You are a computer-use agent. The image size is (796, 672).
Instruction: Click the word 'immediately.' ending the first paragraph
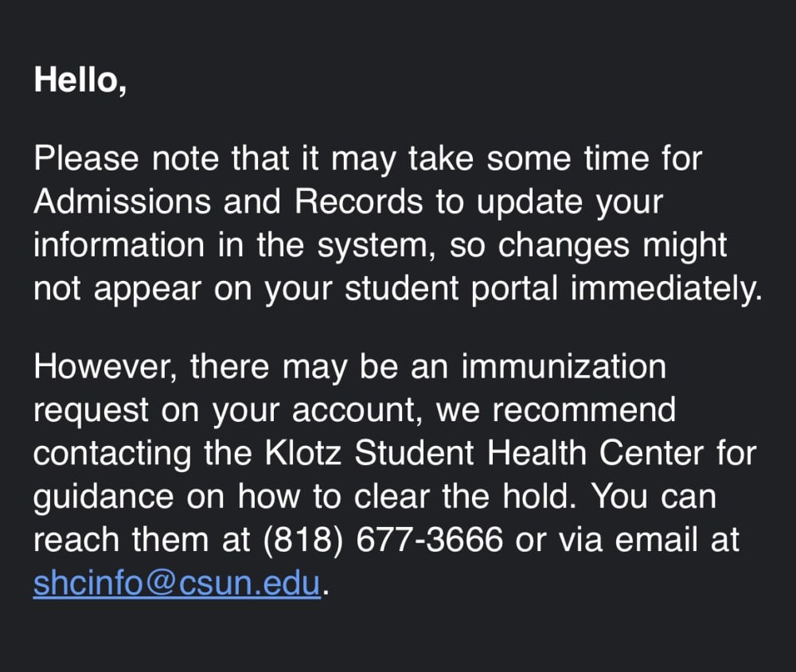(666, 290)
